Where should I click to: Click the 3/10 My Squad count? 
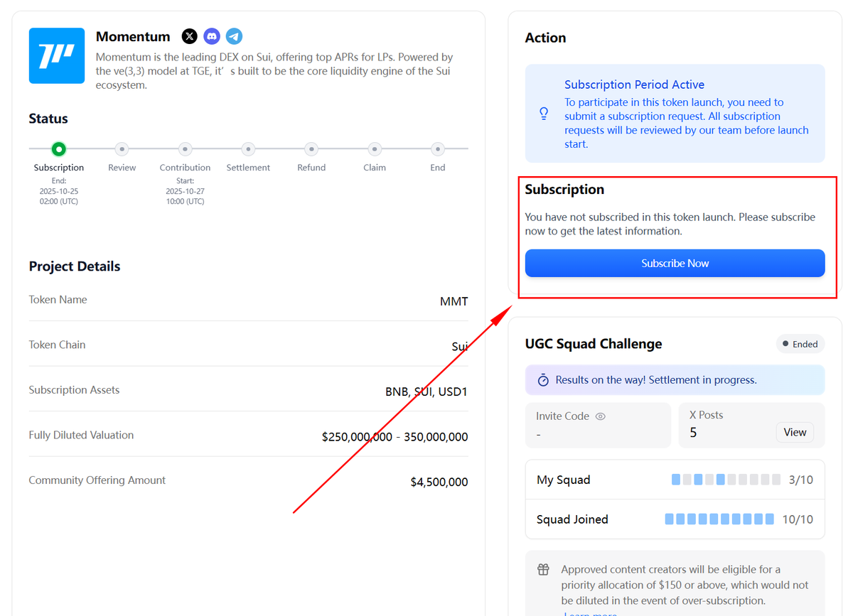click(801, 480)
